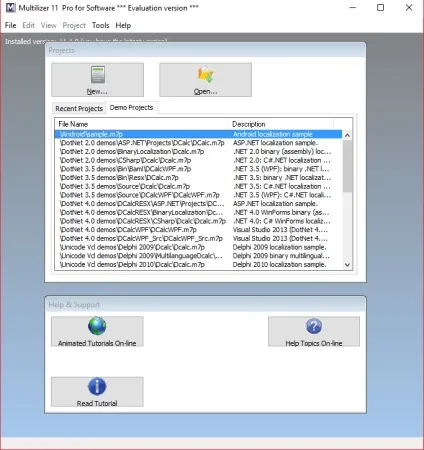Image resolution: width=424 pixels, height=450 pixels.
Task: Switch to the Recent Projects tab
Action: 79,108
